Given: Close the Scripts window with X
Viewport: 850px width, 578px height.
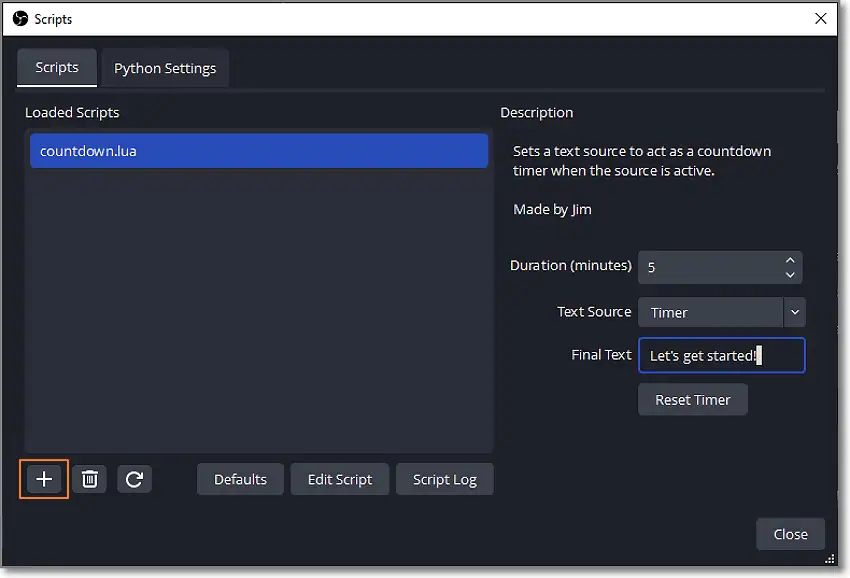Looking at the screenshot, I should (821, 19).
